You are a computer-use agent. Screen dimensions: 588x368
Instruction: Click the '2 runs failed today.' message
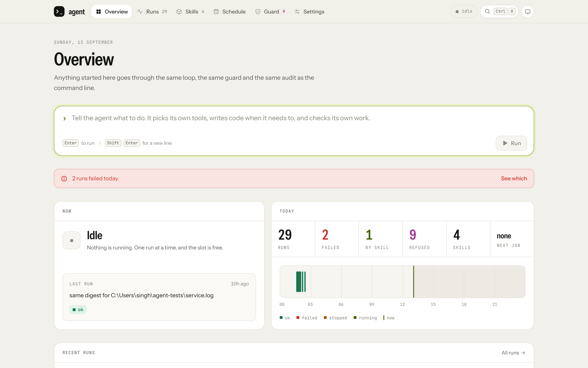point(96,178)
